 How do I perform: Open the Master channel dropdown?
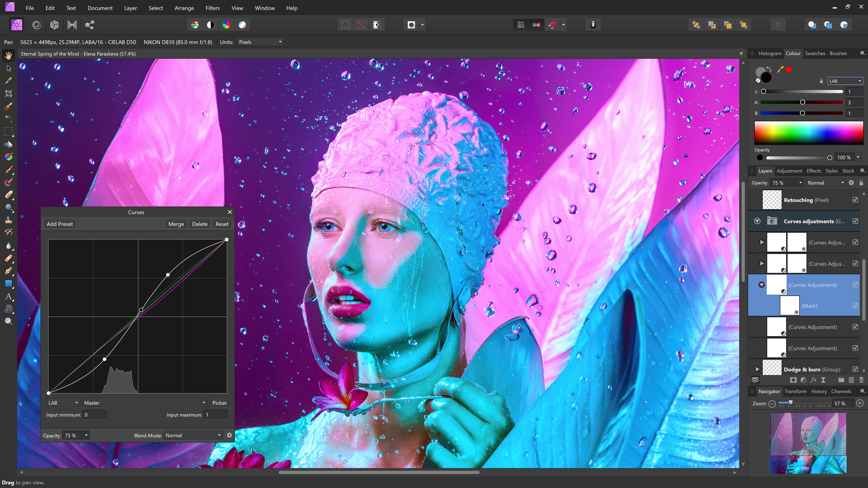click(x=145, y=403)
